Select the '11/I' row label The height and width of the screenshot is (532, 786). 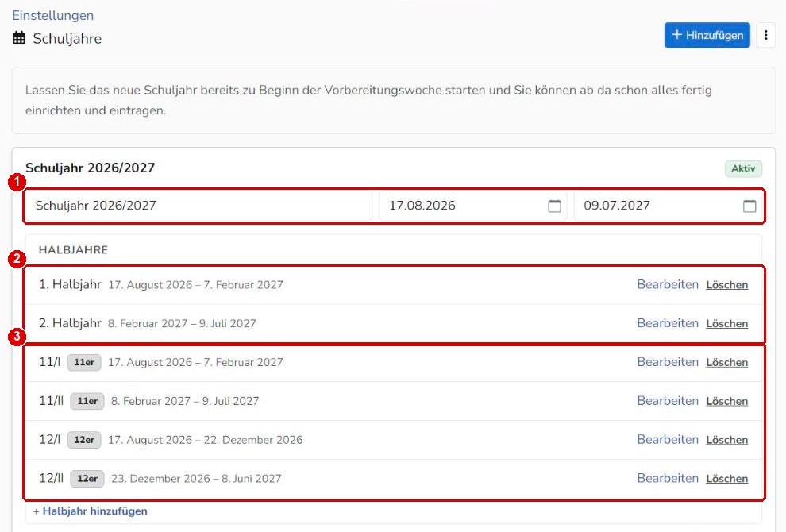(50, 361)
